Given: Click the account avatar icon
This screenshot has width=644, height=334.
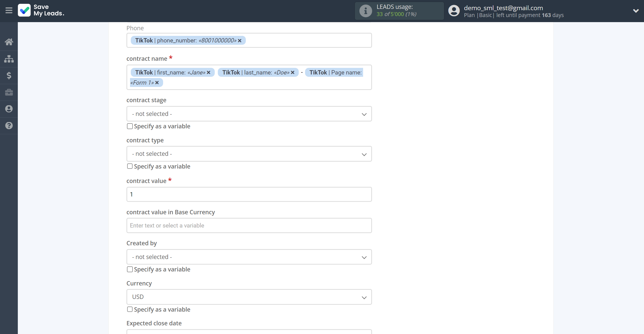Looking at the screenshot, I should click(x=454, y=11).
